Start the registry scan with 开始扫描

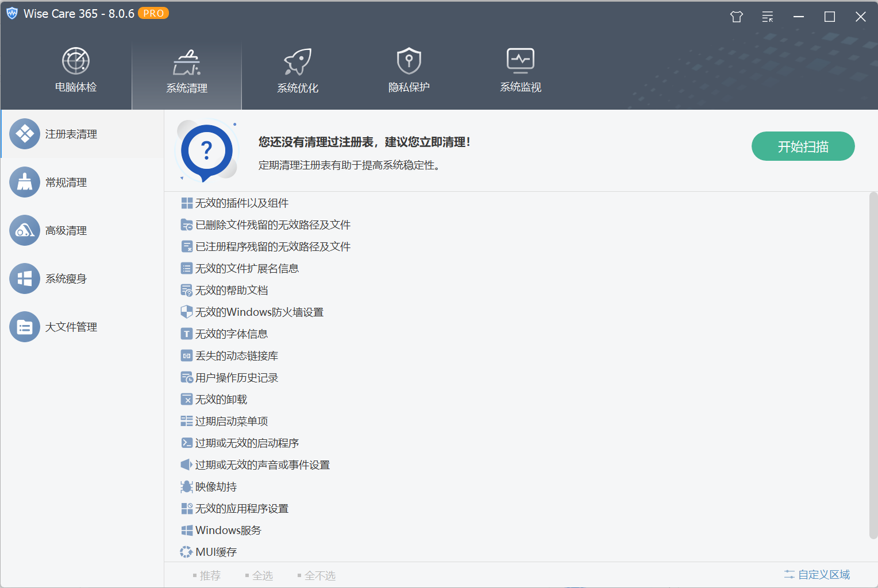tap(803, 146)
